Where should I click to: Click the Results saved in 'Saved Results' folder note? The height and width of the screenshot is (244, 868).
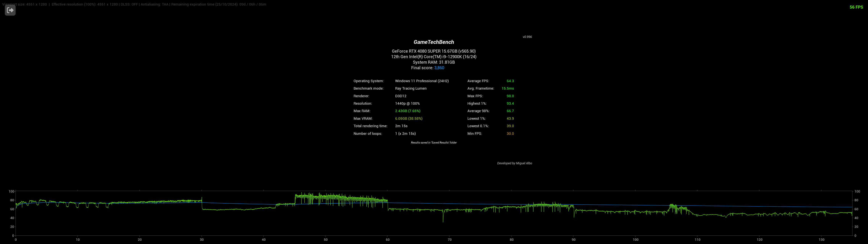[x=434, y=143]
